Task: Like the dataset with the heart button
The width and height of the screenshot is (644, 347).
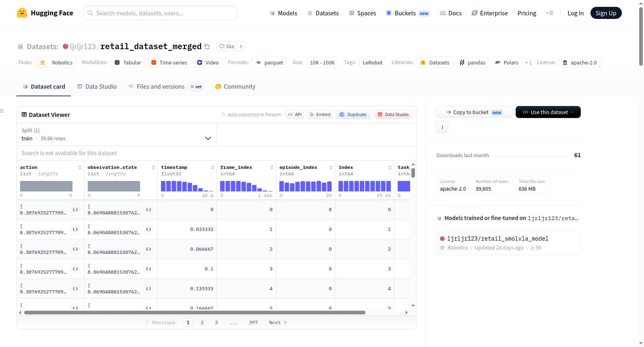Action: point(227,46)
